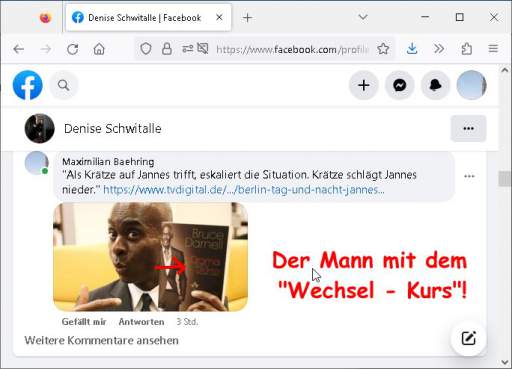Open Facebook search magnifier

click(64, 86)
